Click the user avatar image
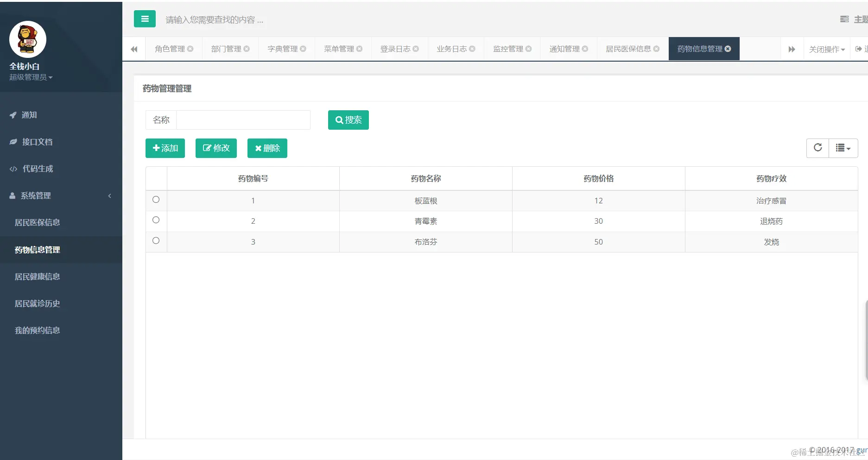868x460 pixels. pos(28,39)
